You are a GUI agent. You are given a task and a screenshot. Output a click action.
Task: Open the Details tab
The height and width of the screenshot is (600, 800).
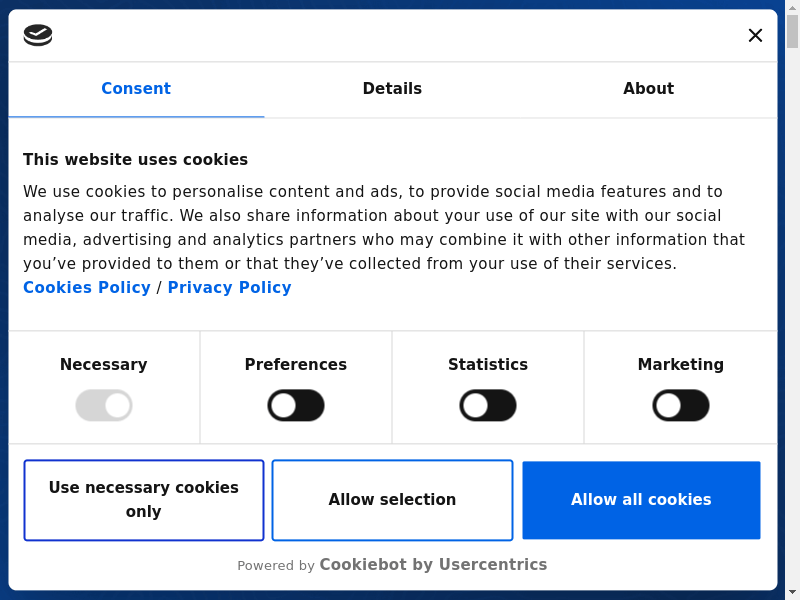click(392, 89)
